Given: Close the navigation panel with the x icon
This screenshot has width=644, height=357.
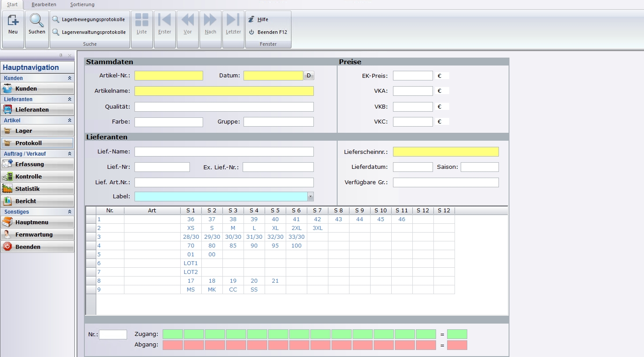Looking at the screenshot, I should tap(69, 55).
